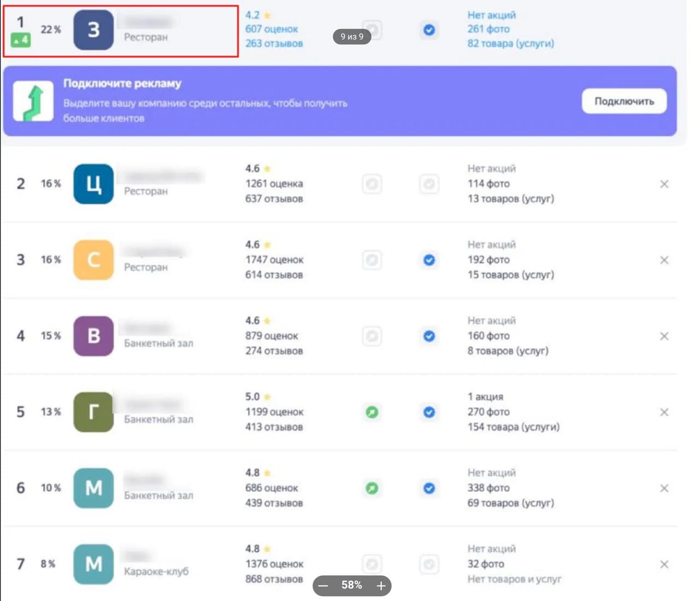Click the blue verified checkmark in row 1

pos(429,30)
